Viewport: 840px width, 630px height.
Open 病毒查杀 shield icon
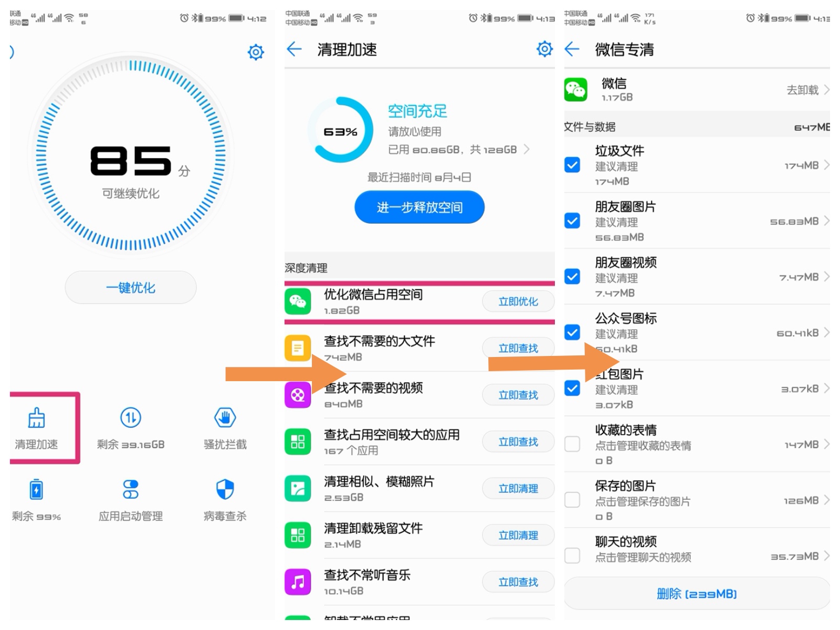(225, 489)
